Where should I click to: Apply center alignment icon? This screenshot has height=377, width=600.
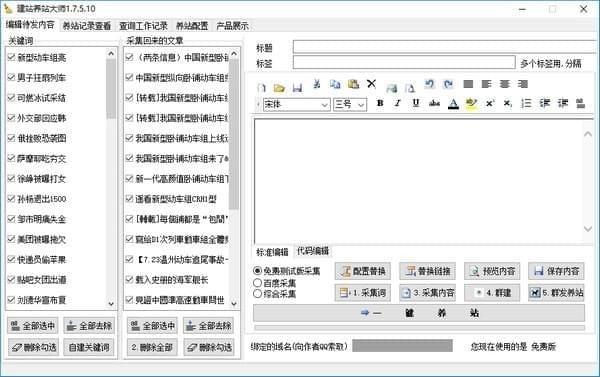pyautogui.click(x=505, y=84)
